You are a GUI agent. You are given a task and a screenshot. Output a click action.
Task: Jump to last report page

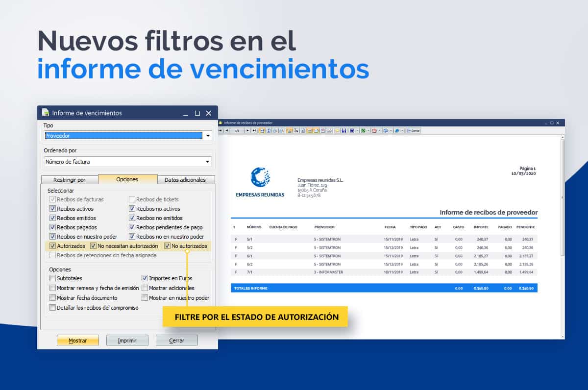pyautogui.click(x=254, y=131)
